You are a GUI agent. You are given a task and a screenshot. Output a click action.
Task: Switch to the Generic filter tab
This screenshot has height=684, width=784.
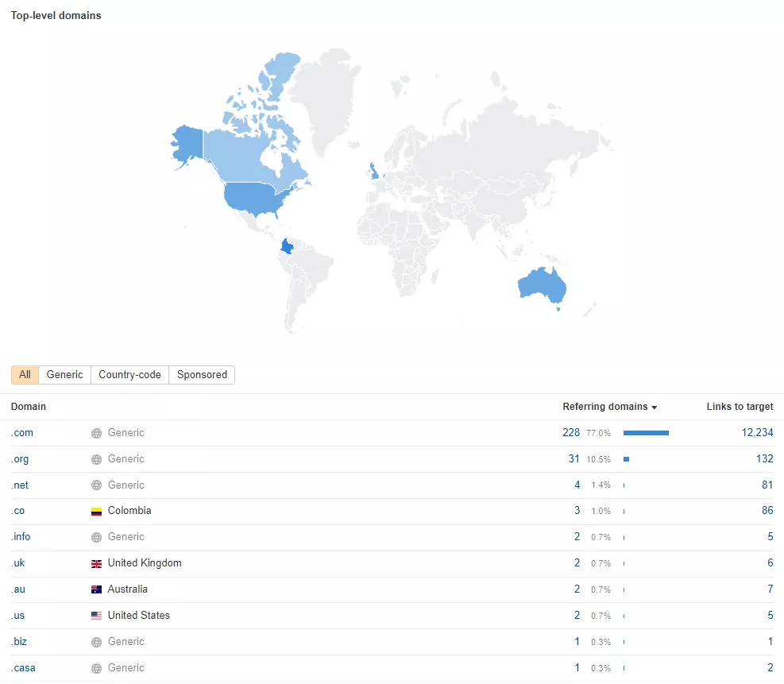coord(64,374)
